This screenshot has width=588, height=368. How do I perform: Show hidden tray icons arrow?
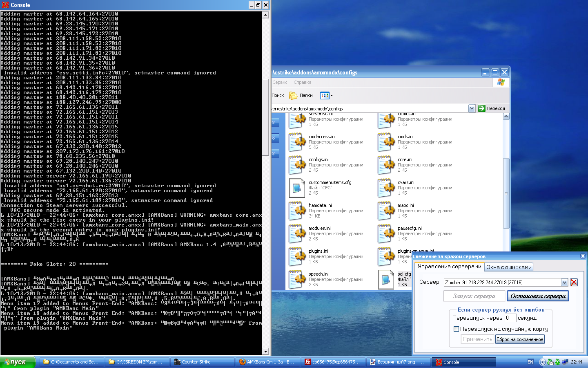[542, 362]
